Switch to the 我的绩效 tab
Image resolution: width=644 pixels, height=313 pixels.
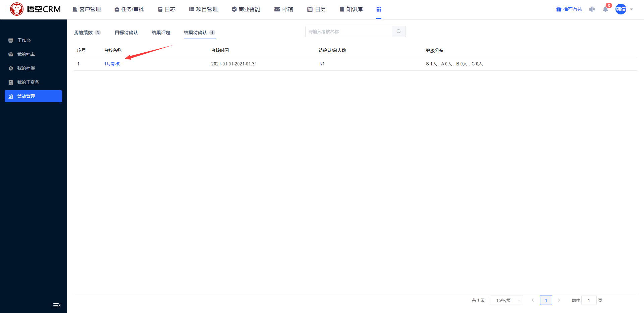click(87, 33)
